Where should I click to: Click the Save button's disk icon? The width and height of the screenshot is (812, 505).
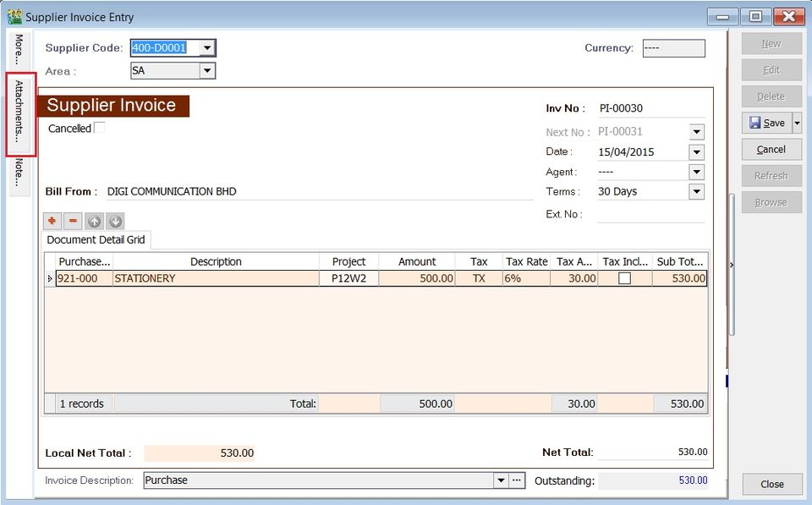[757, 123]
